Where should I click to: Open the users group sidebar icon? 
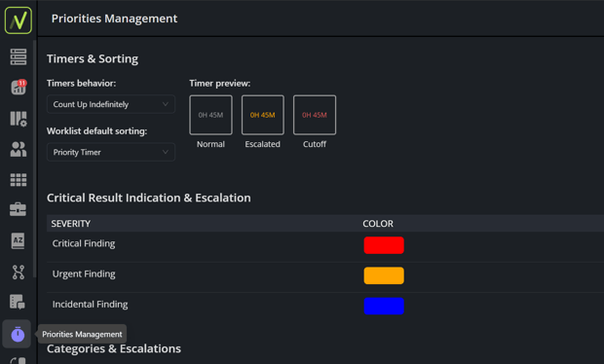[x=19, y=149]
